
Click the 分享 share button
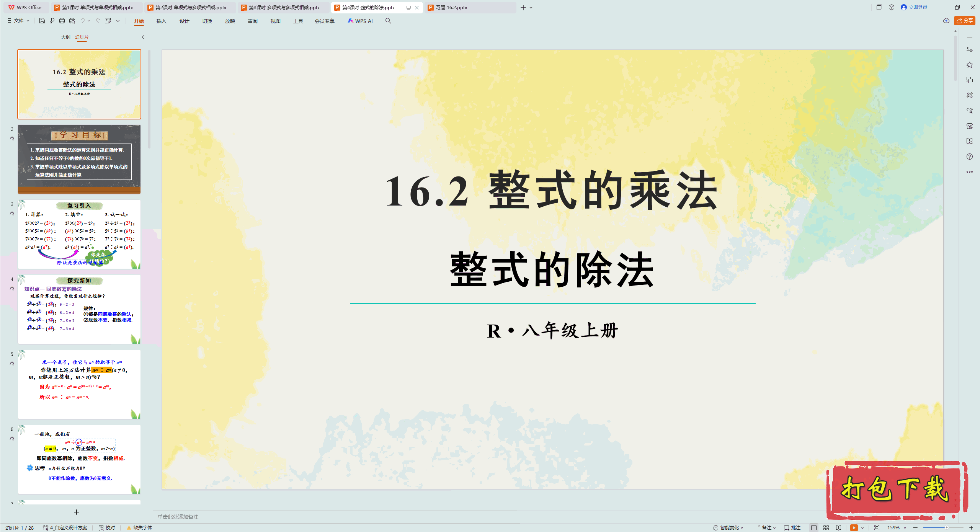click(x=965, y=21)
